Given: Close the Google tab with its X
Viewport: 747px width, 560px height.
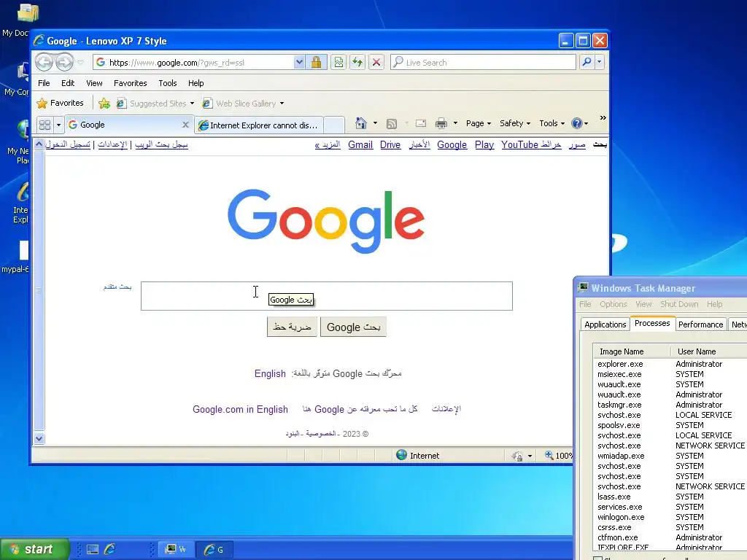Looking at the screenshot, I should (185, 125).
